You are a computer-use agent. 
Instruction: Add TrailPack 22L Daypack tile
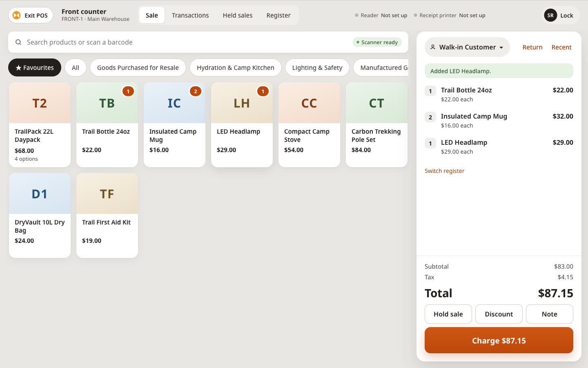(x=40, y=125)
